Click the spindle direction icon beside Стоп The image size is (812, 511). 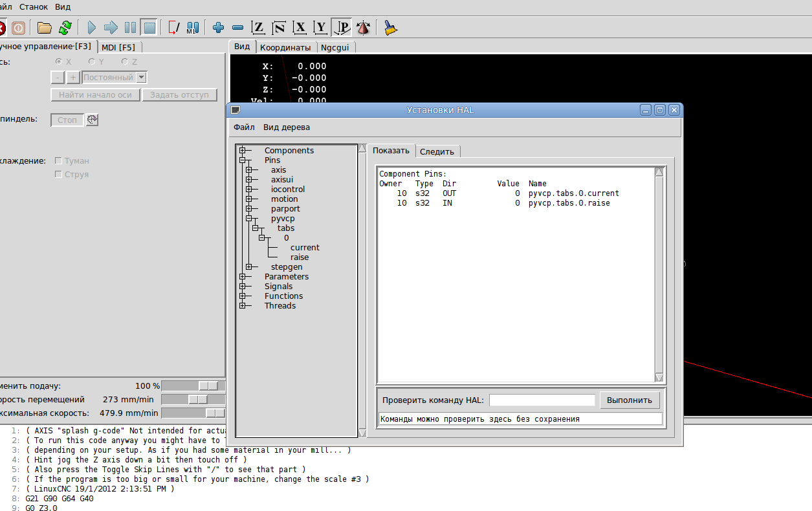(92, 120)
